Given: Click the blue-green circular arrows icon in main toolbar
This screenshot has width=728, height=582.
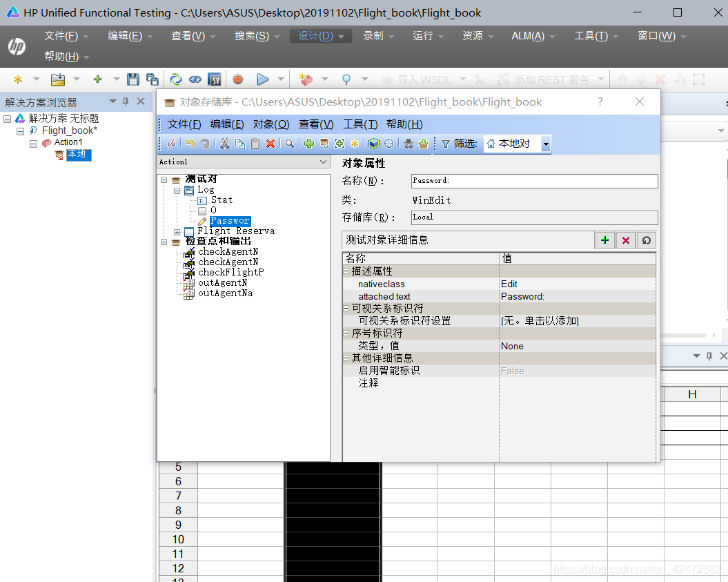Looking at the screenshot, I should [x=175, y=79].
